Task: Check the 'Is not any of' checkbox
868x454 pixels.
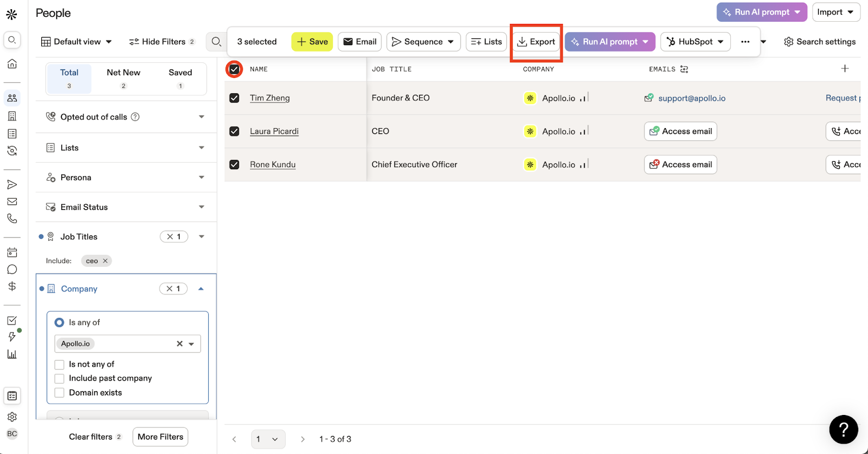Action: [x=60, y=365]
